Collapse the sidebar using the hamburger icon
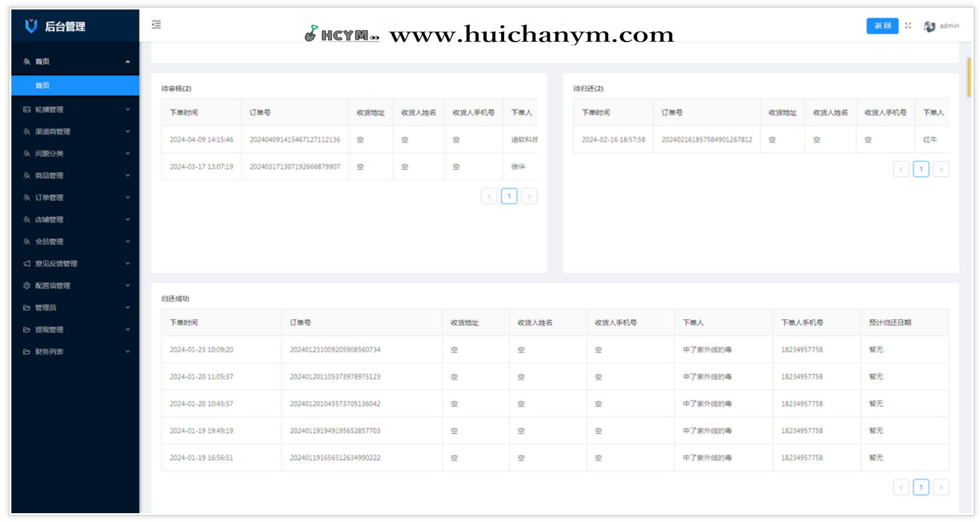The height and width of the screenshot is (522, 980). point(156,25)
